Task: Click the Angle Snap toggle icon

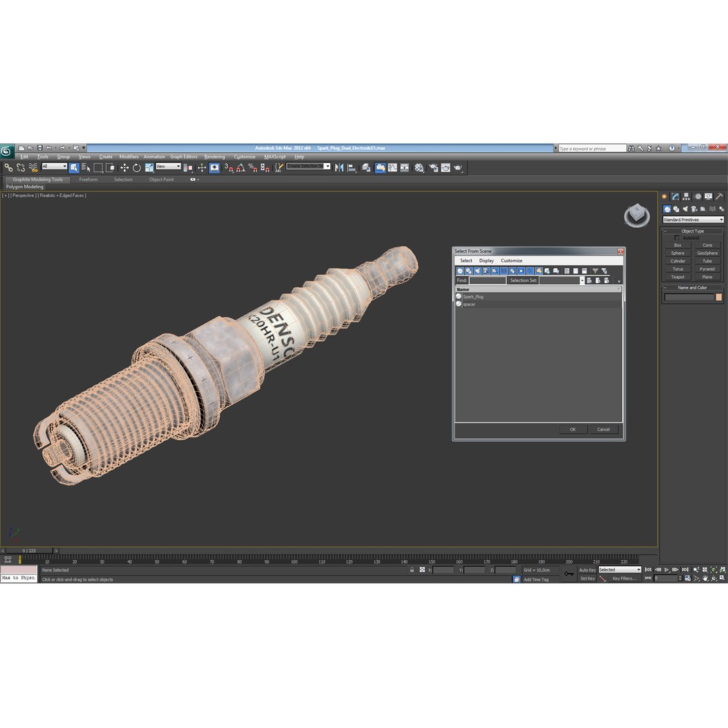Action: [x=241, y=168]
